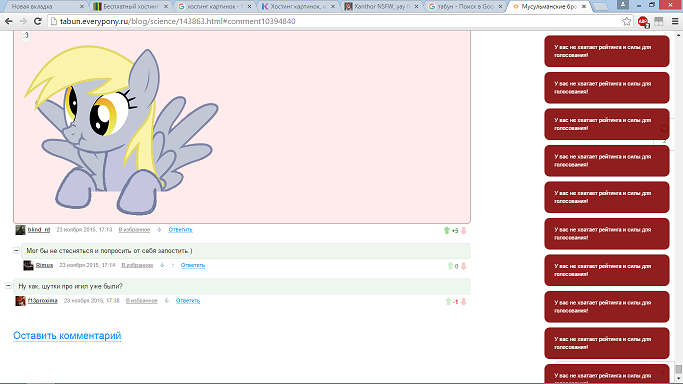Image resolution: width=683 pixels, height=384 pixels.
Task: Reply to Rimus with 'Ответить'
Action: click(x=193, y=265)
